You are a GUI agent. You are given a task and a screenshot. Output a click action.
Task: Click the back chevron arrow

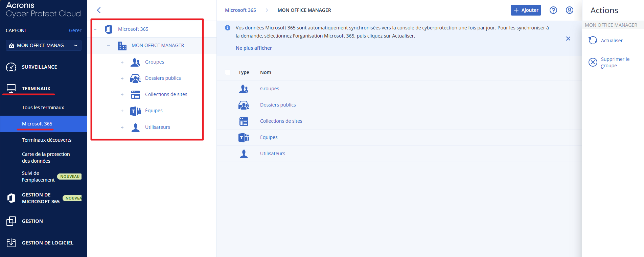tap(99, 10)
